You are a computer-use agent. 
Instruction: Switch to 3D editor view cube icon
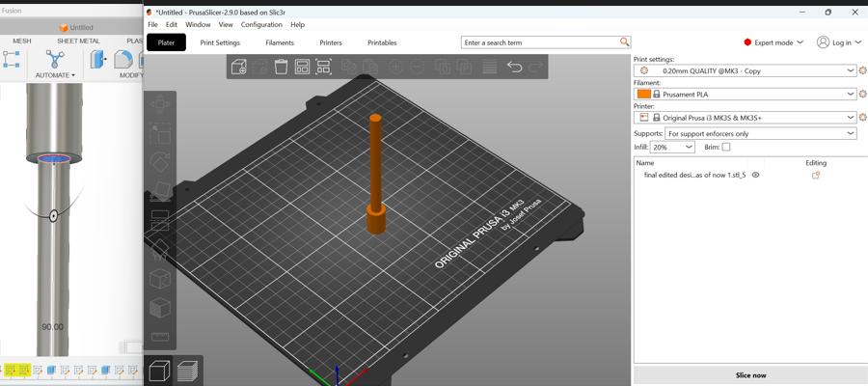(159, 371)
